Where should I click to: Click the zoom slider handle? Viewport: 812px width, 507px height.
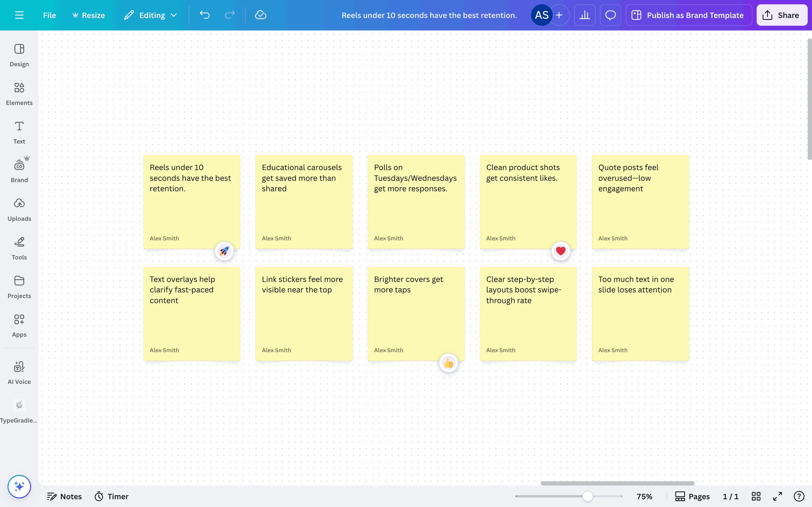coord(588,496)
